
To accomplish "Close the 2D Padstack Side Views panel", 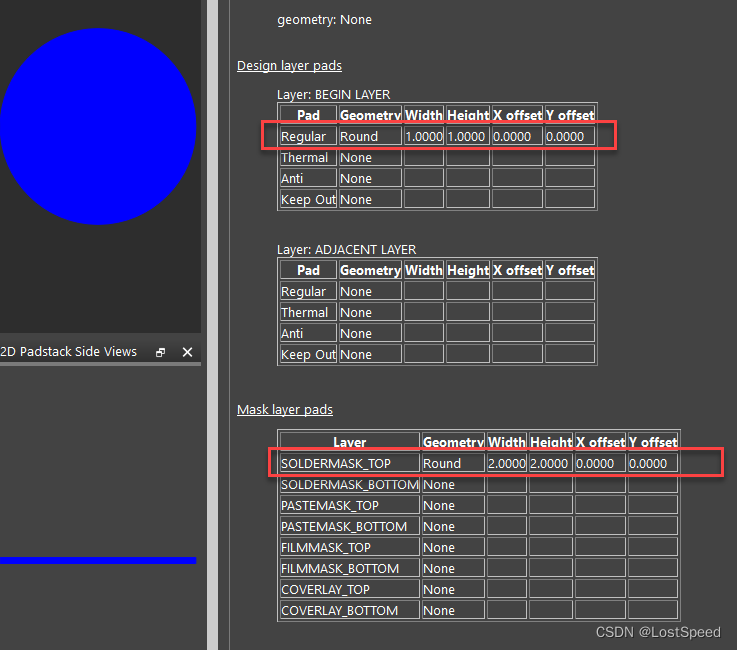I will 187,352.
